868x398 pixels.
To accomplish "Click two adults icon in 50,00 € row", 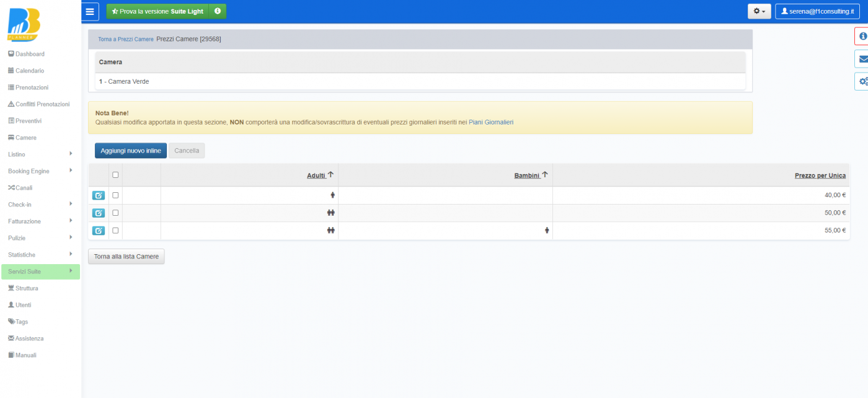I will [331, 213].
